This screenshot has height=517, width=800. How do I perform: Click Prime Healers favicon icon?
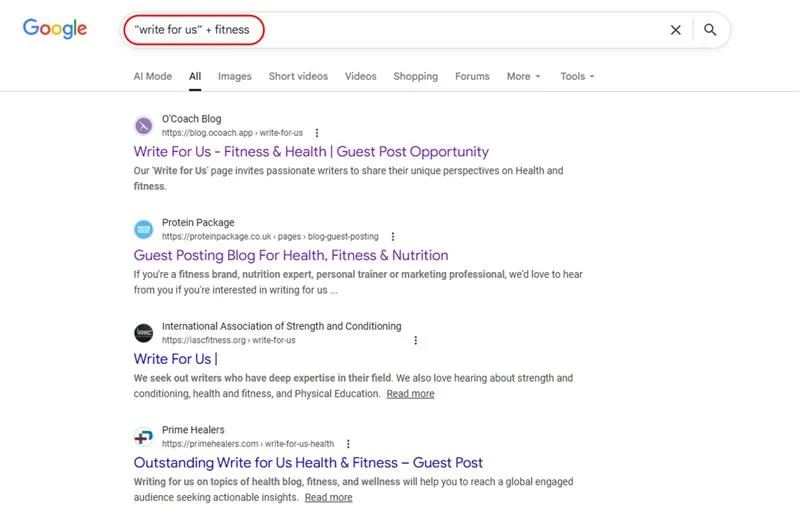pos(143,436)
